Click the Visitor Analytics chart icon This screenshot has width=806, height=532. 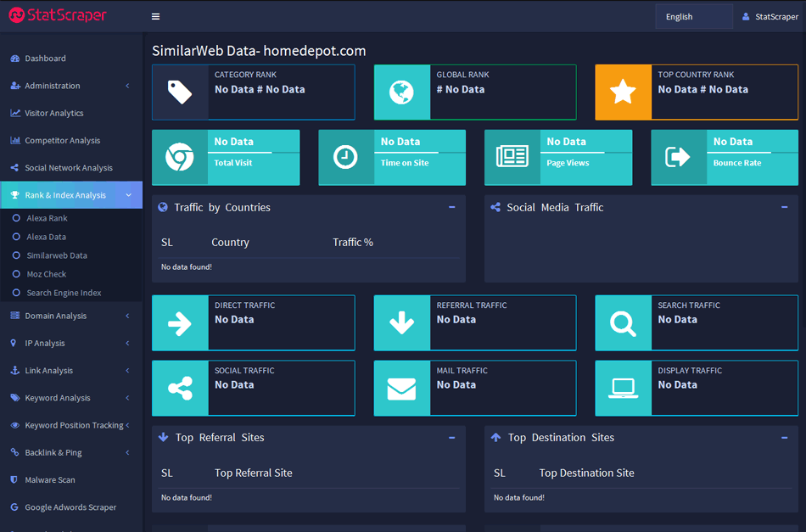coord(15,113)
